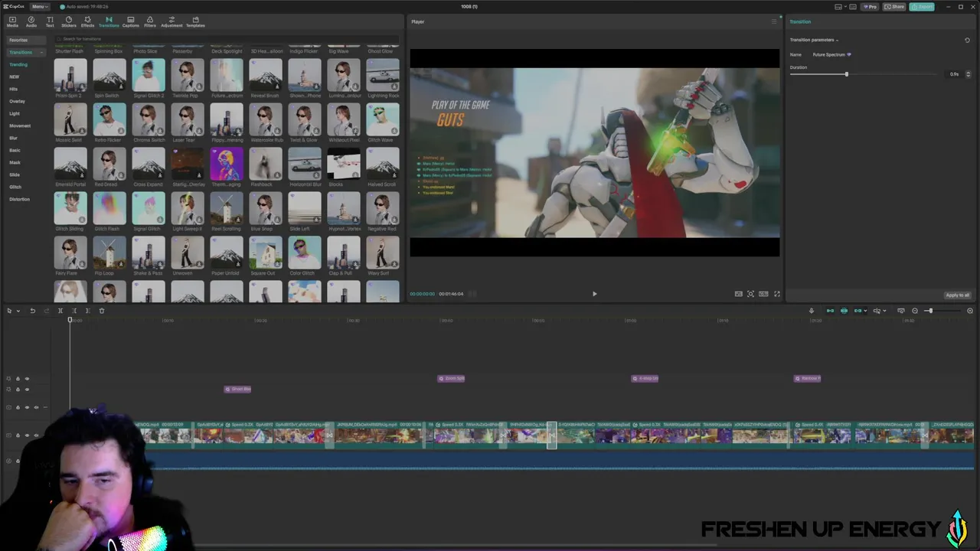
Task: Delete selected clip with trash icon
Action: (101, 311)
